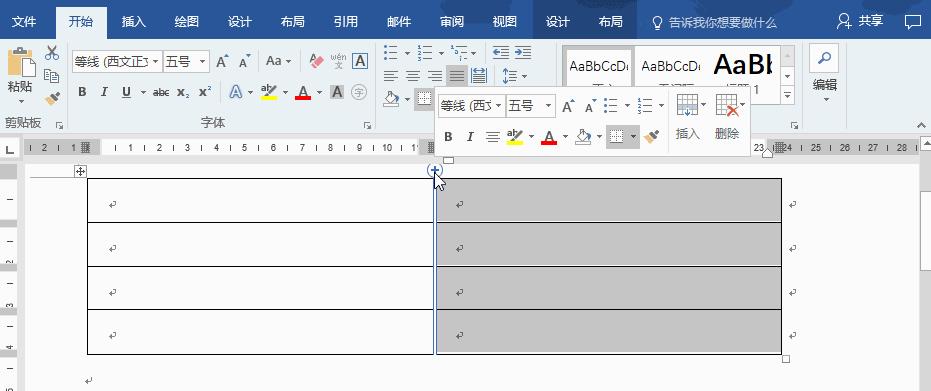Click the mini toolbar Shrink Font icon

[590, 106]
